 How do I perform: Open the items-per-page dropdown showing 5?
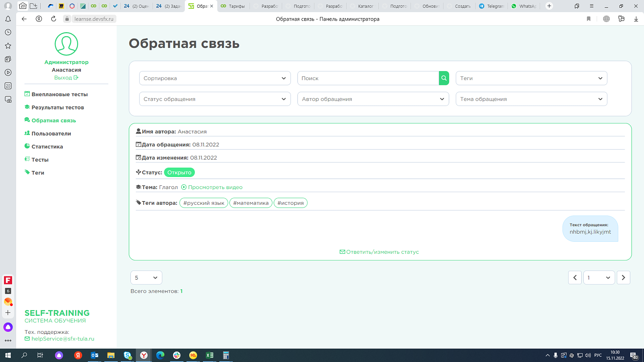(147, 278)
